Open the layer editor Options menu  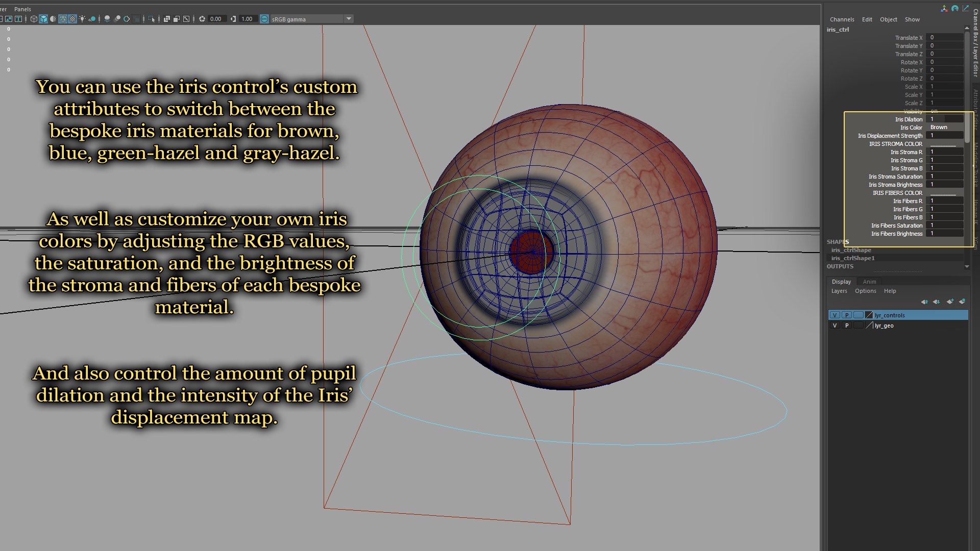(865, 291)
